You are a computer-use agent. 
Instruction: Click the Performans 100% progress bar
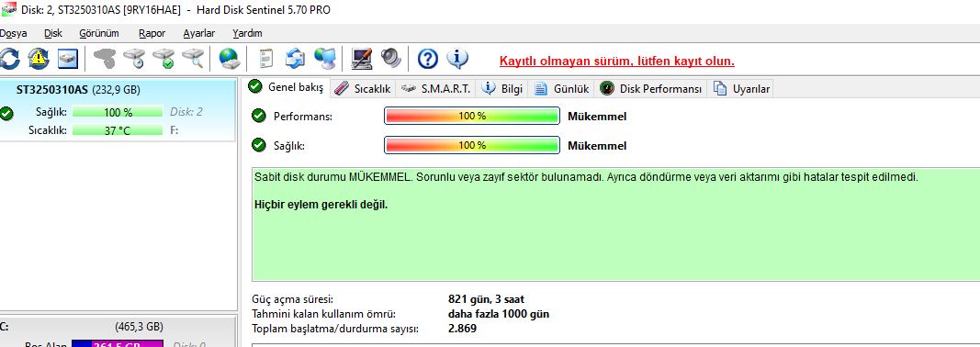pos(472,117)
